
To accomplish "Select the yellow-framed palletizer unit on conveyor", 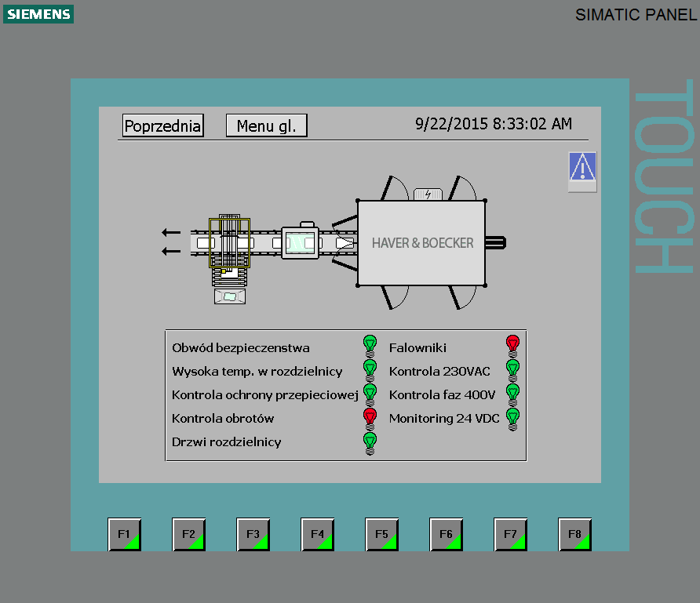I will click(x=229, y=242).
